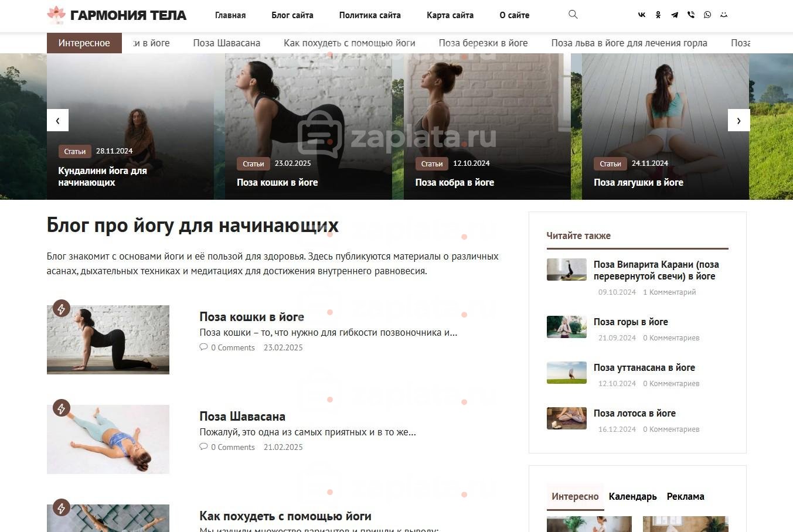Open carousel slide title Поза кошки в йоге
This screenshot has height=532, width=793.
coord(277,182)
